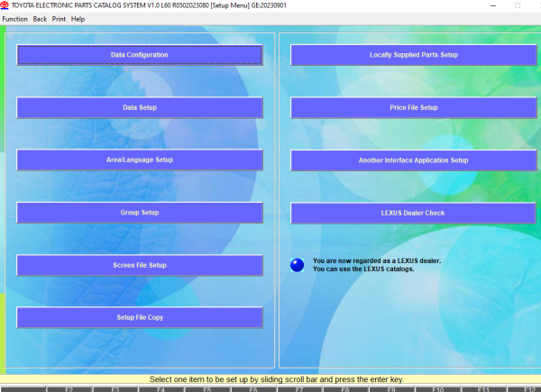Click the Setup File Copy button
Screen dimensions: 541x392
pos(140,317)
